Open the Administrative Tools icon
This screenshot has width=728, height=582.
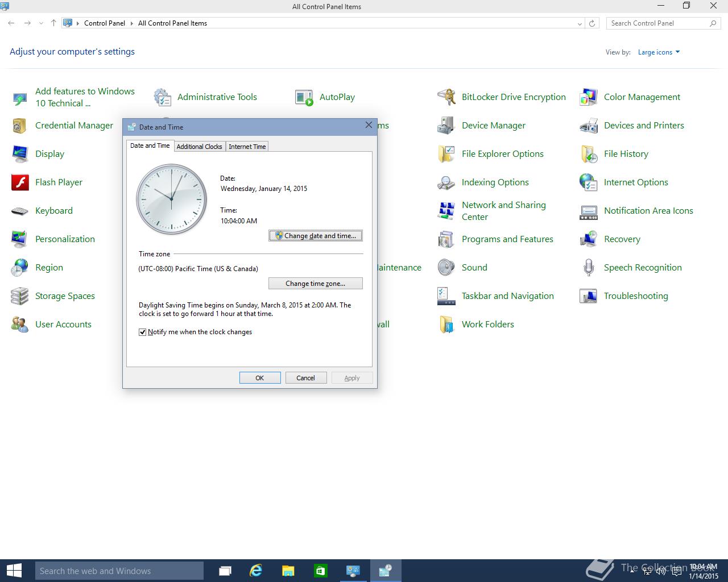click(x=163, y=97)
